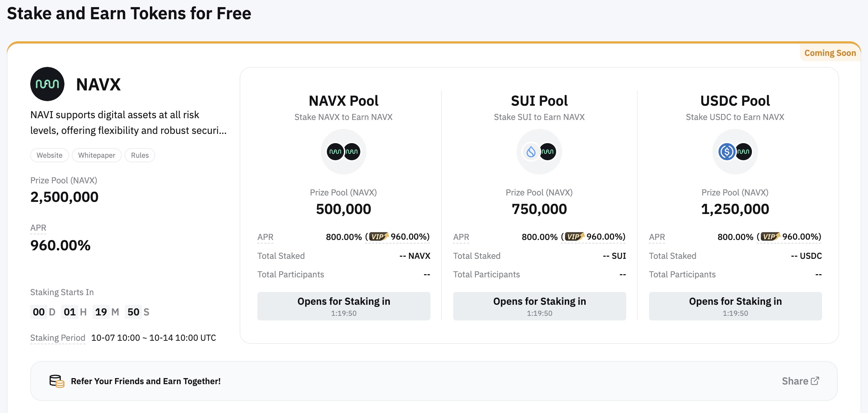This screenshot has width=868, height=413.
Task: Click the countdown hours value 01
Action: tap(70, 312)
